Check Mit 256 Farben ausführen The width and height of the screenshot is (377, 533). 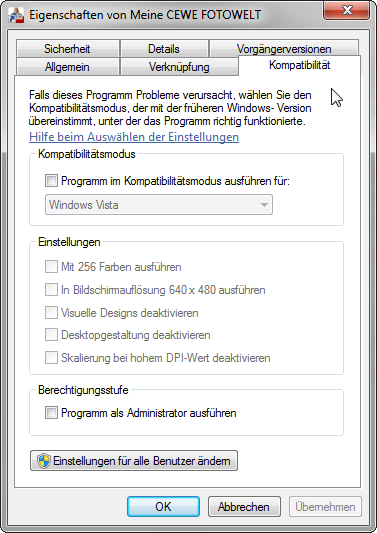[x=51, y=266]
